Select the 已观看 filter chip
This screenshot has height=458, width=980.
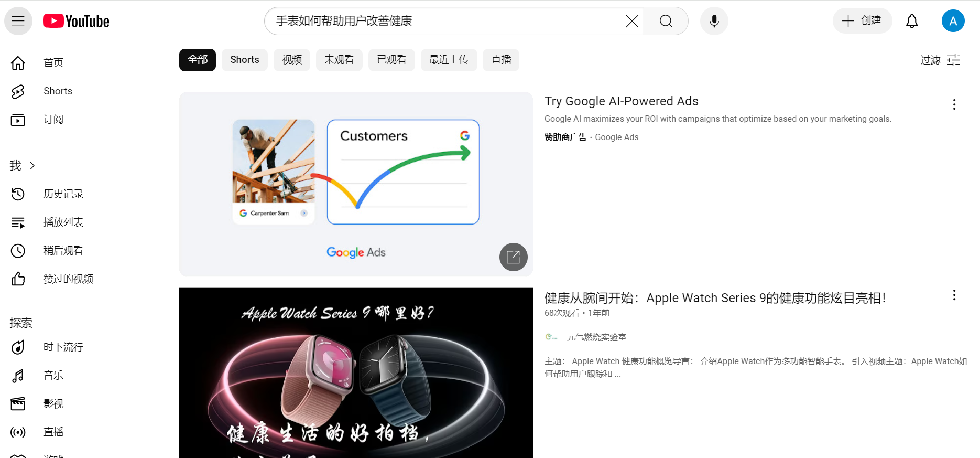coord(391,60)
